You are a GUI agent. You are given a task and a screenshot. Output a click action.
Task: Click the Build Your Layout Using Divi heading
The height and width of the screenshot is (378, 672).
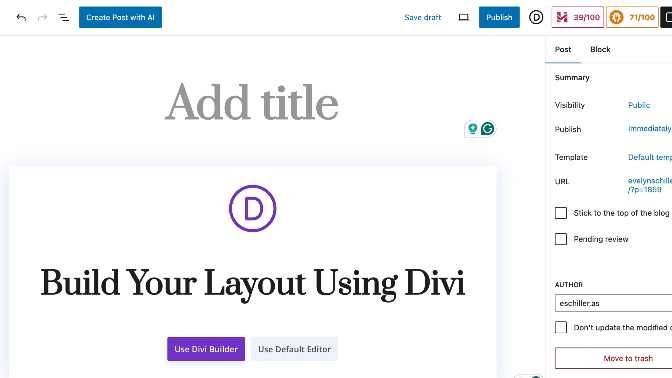coord(252,284)
